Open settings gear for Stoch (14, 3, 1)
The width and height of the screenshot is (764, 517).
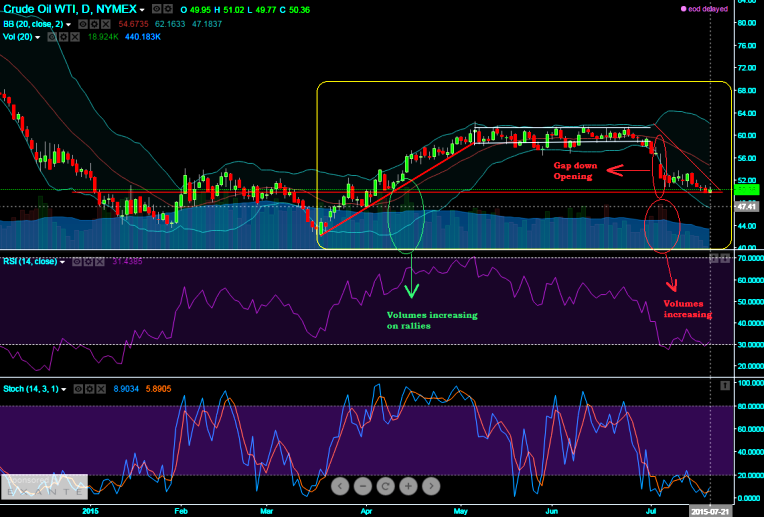(x=90, y=389)
